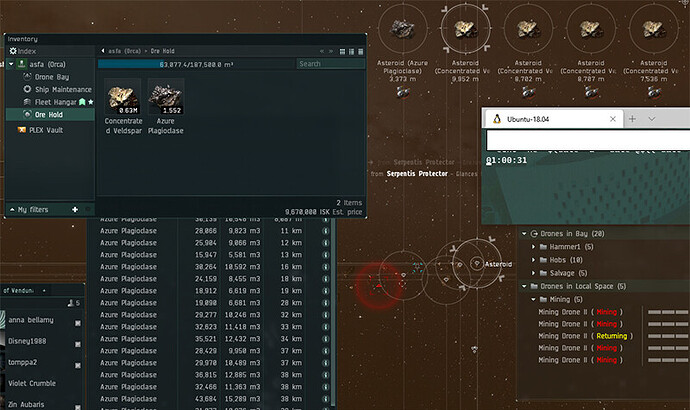Click the status tag icon beside Disney1988

tap(78, 344)
